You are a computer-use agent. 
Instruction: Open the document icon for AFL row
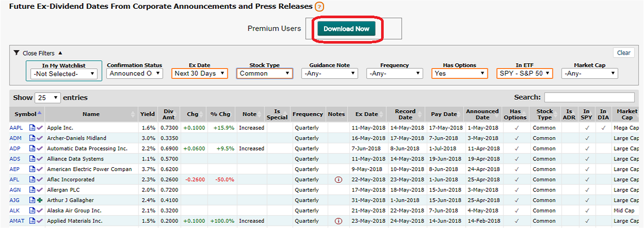(x=32, y=180)
